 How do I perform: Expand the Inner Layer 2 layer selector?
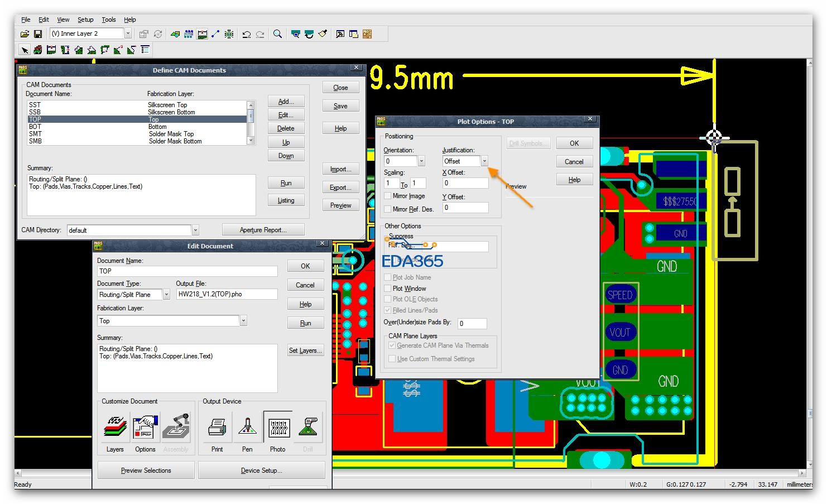click(128, 33)
